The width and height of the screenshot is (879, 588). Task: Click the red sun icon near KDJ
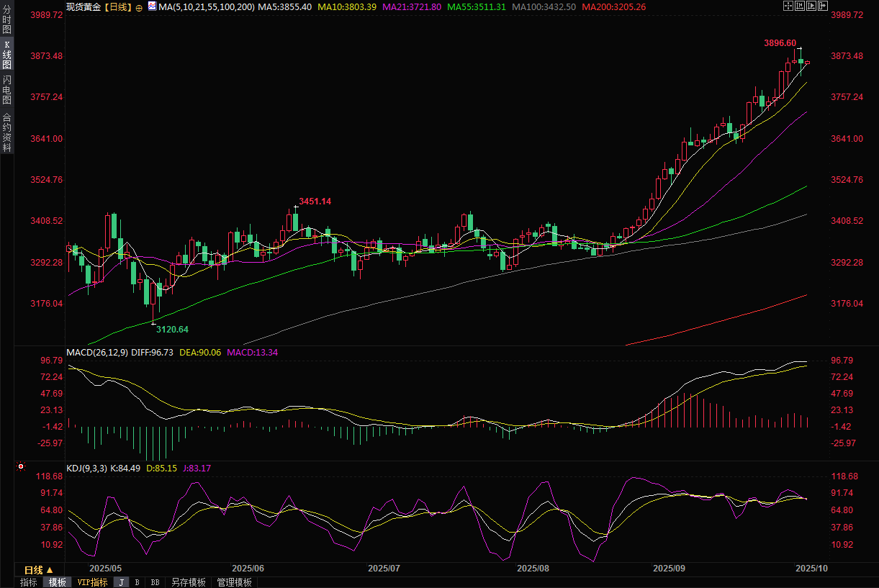pos(21,467)
